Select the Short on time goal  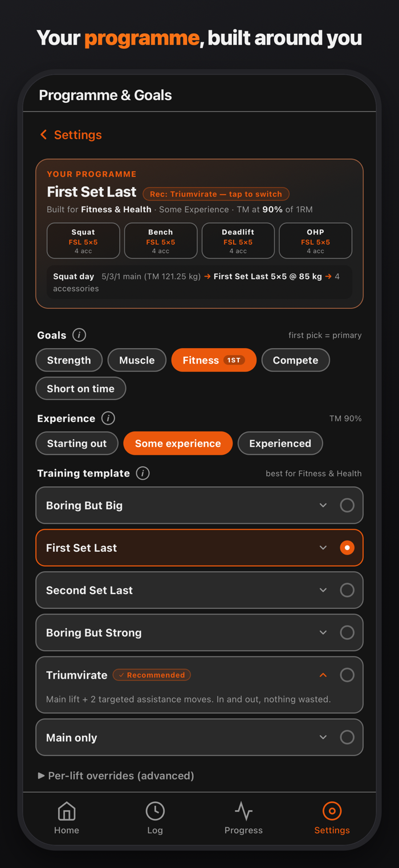(80, 389)
